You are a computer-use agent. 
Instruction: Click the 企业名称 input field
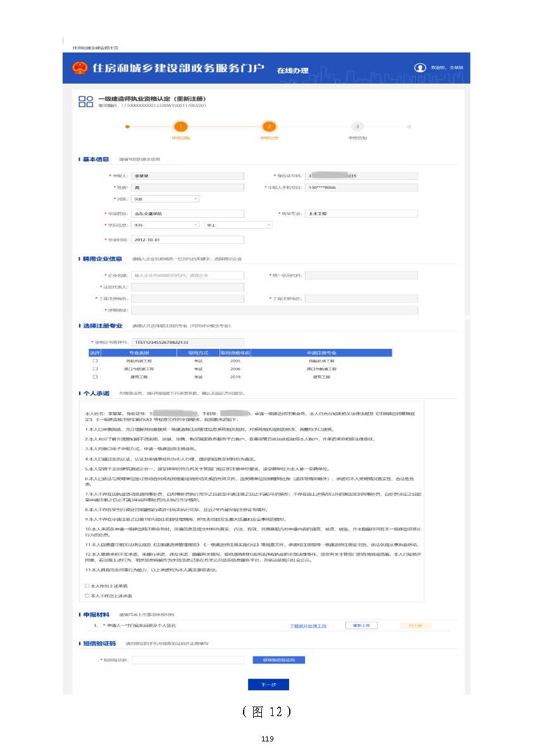187,275
